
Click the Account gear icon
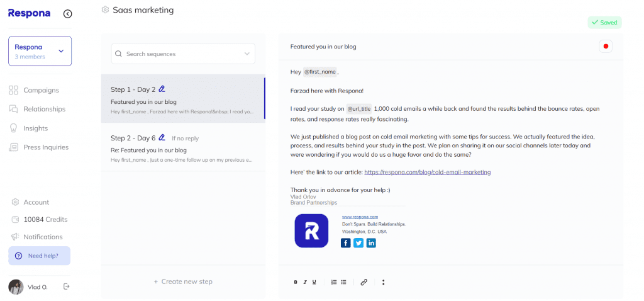tap(15, 202)
